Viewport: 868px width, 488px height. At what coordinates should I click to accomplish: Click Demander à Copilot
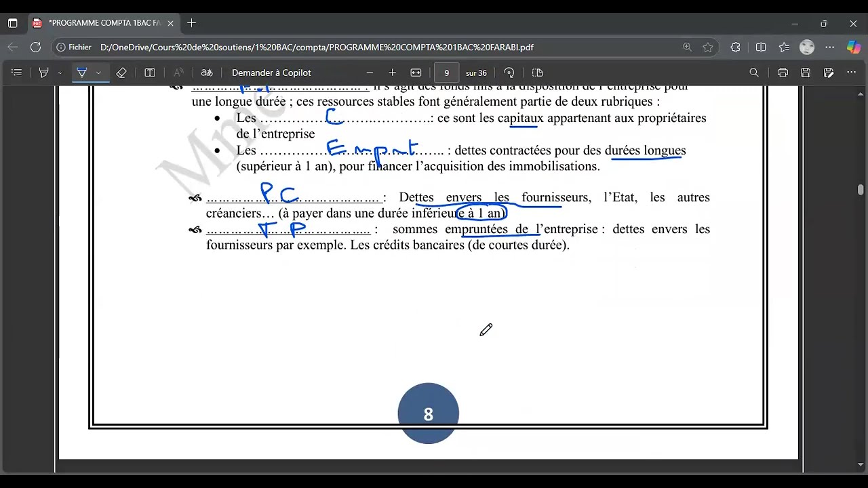pos(271,73)
